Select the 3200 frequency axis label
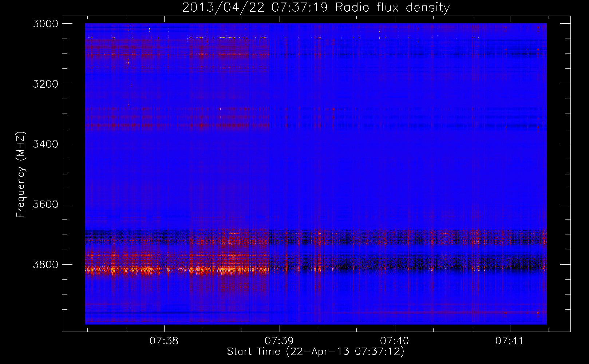 pos(46,84)
